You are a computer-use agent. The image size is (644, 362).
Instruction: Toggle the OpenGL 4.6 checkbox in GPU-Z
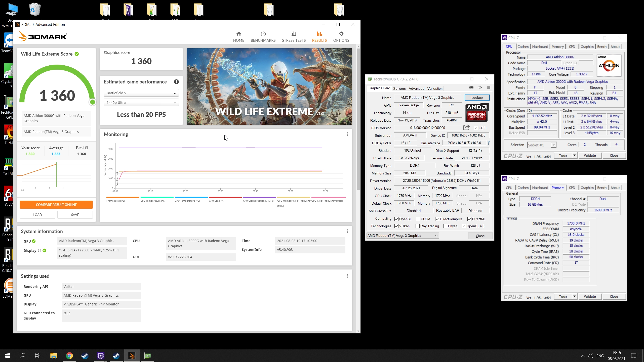pyautogui.click(x=464, y=226)
